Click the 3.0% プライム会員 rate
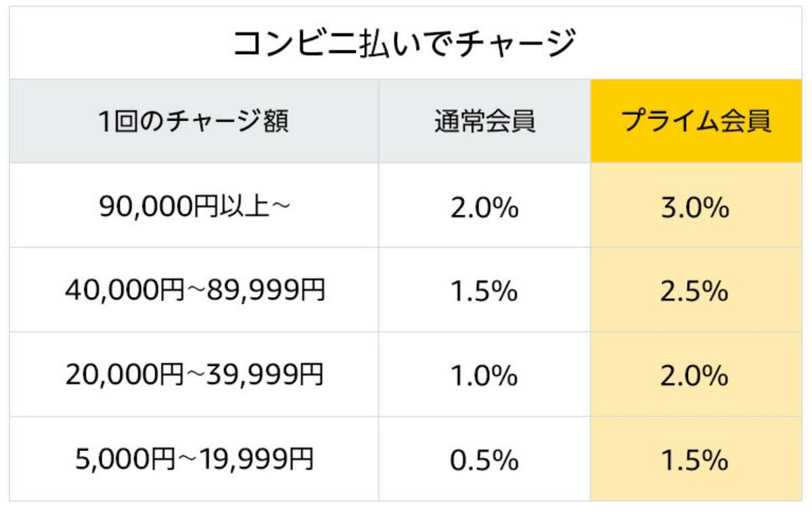The width and height of the screenshot is (812, 512). point(696,208)
